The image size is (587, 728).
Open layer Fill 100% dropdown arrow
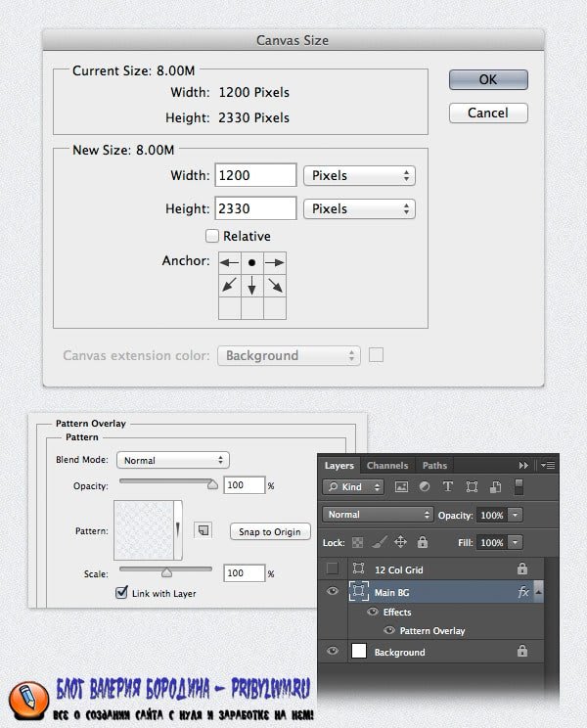(x=515, y=542)
